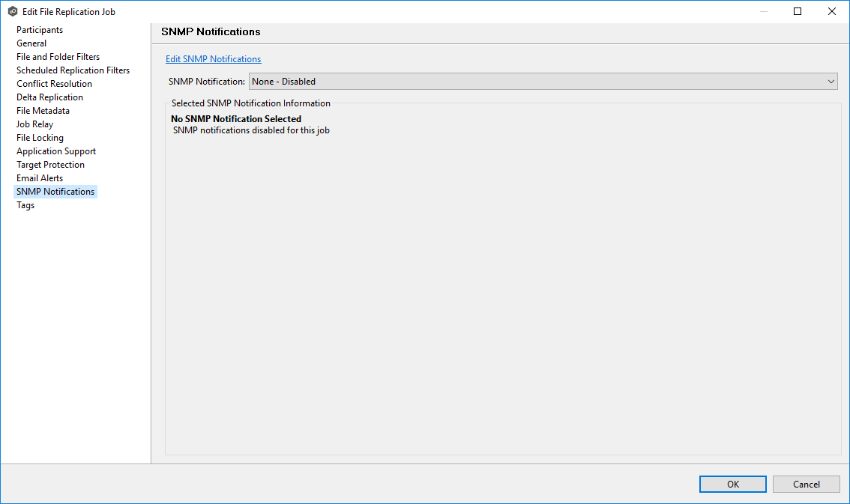The width and height of the screenshot is (850, 504).
Task: Go to the General settings page
Action: click(x=31, y=43)
